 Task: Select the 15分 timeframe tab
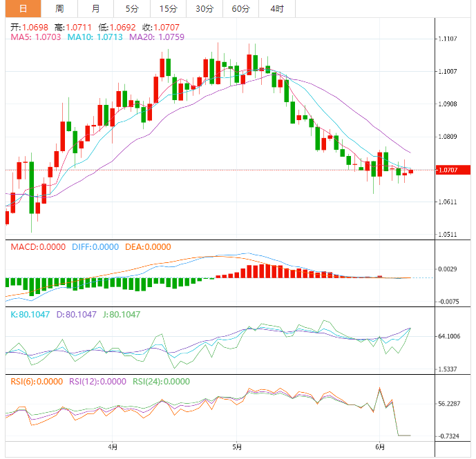pos(168,9)
